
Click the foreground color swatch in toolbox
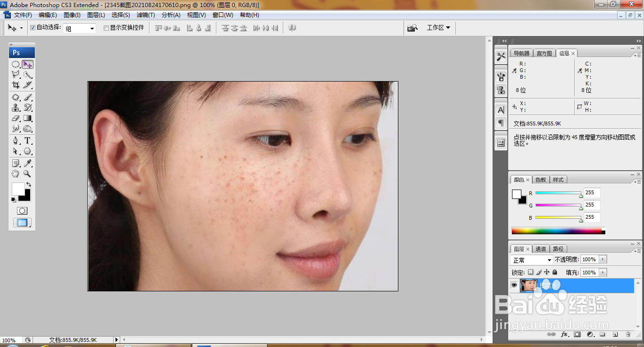click(18, 189)
